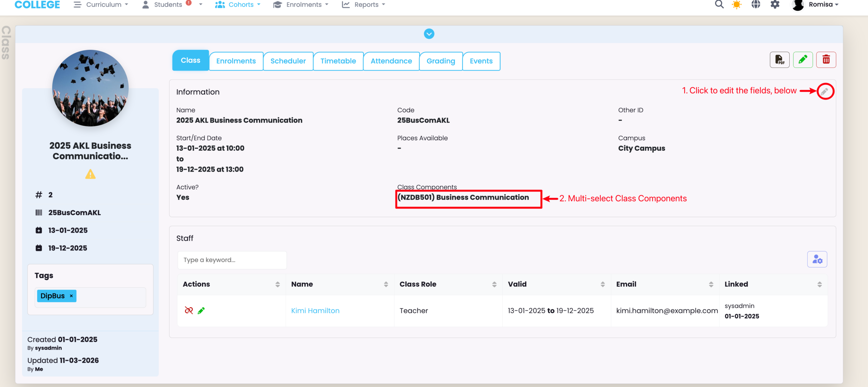
Task: Open the search magnifier icon
Action: [x=719, y=5]
